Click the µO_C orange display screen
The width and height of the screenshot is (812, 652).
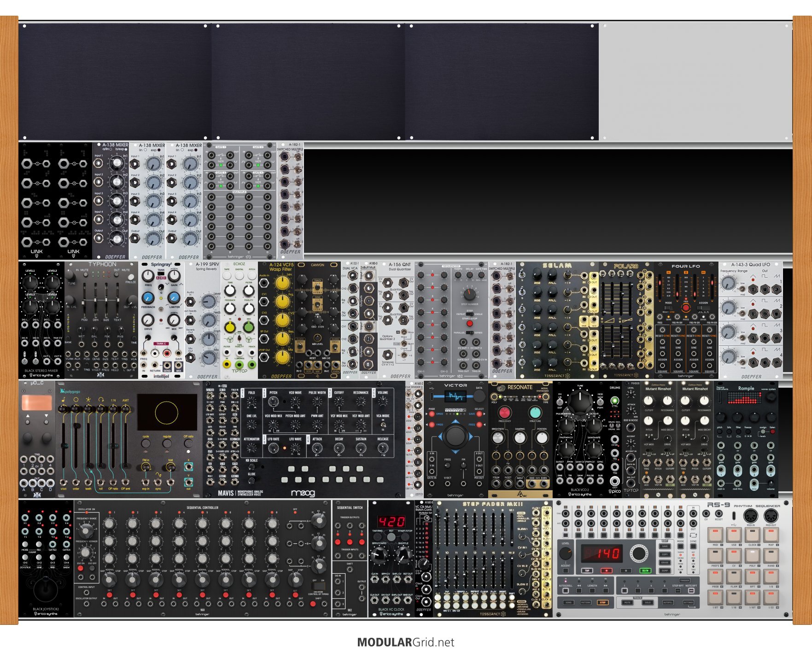[37, 402]
